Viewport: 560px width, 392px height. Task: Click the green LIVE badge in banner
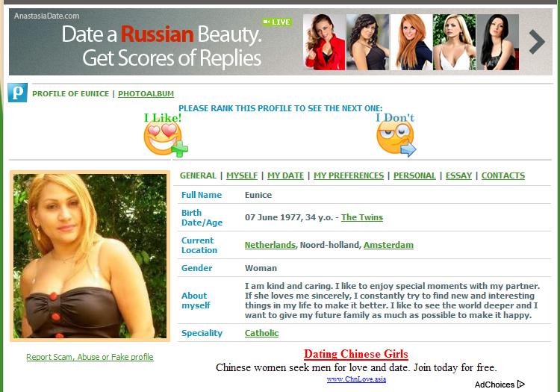(277, 22)
